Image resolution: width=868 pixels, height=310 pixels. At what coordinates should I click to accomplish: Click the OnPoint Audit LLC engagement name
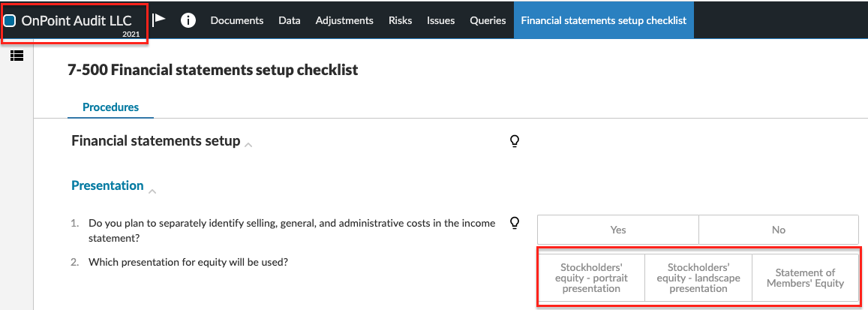77,21
